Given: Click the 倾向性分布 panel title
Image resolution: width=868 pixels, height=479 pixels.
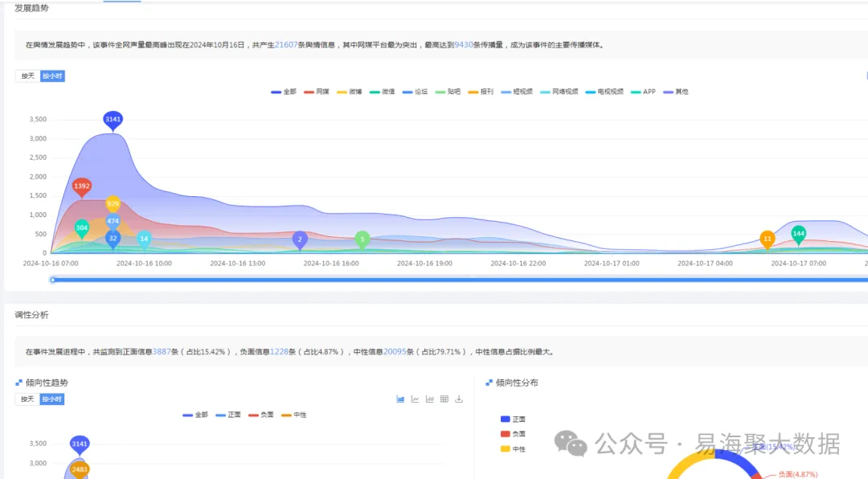Looking at the screenshot, I should [x=517, y=383].
